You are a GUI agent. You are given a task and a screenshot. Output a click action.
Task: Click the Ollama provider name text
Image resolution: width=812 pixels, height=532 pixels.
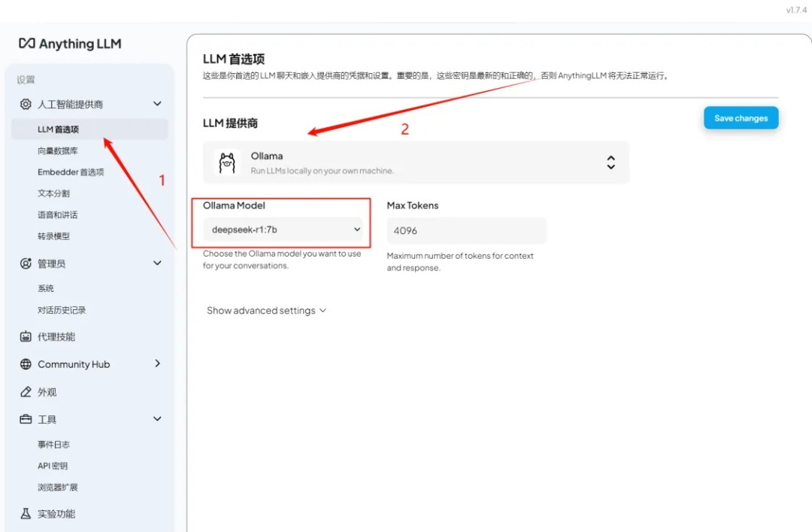267,156
